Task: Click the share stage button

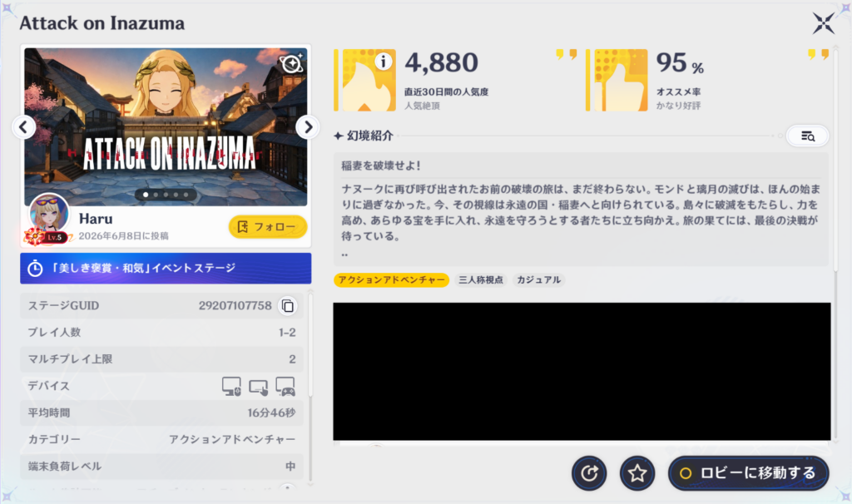Action: 589,473
